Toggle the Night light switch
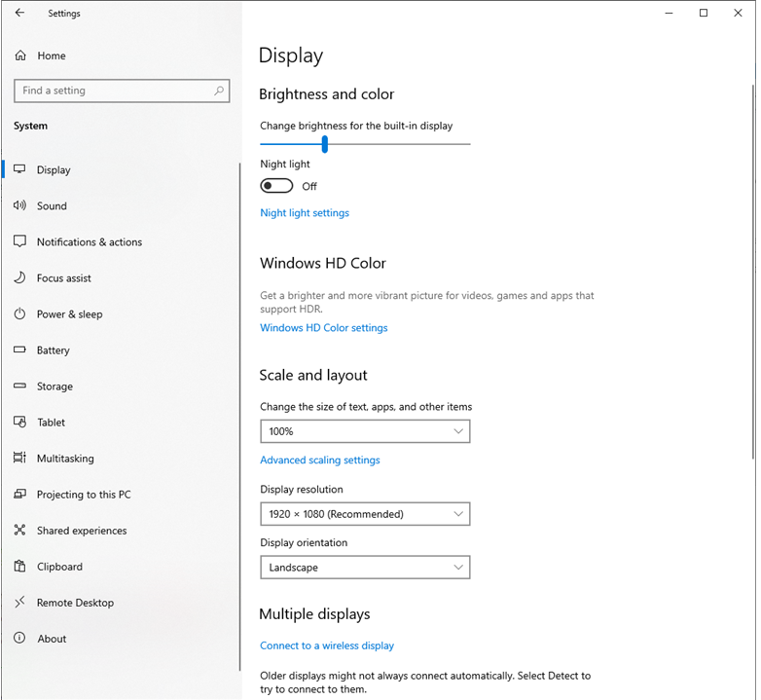This screenshot has width=761, height=700. pos(276,186)
